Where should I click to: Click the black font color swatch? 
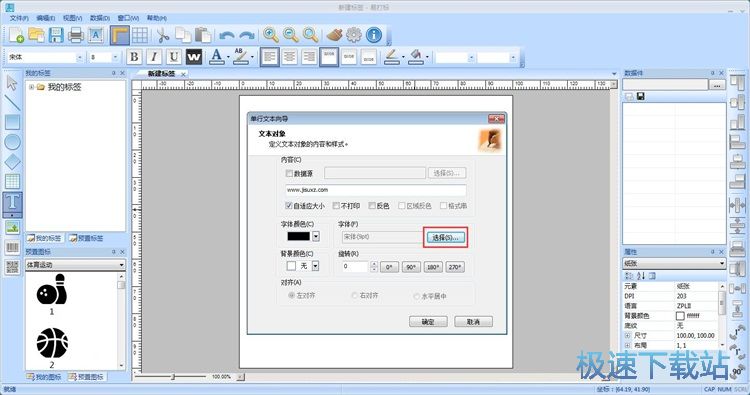pos(298,236)
